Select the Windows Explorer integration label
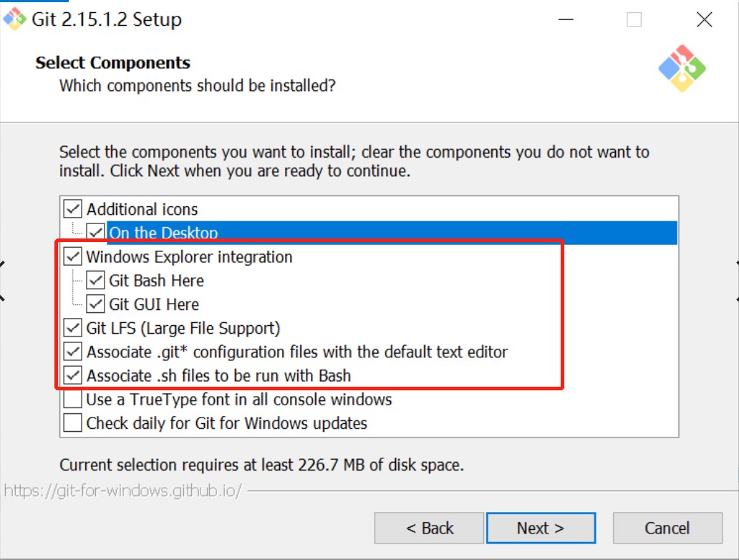This screenshot has width=739, height=560. point(190,257)
